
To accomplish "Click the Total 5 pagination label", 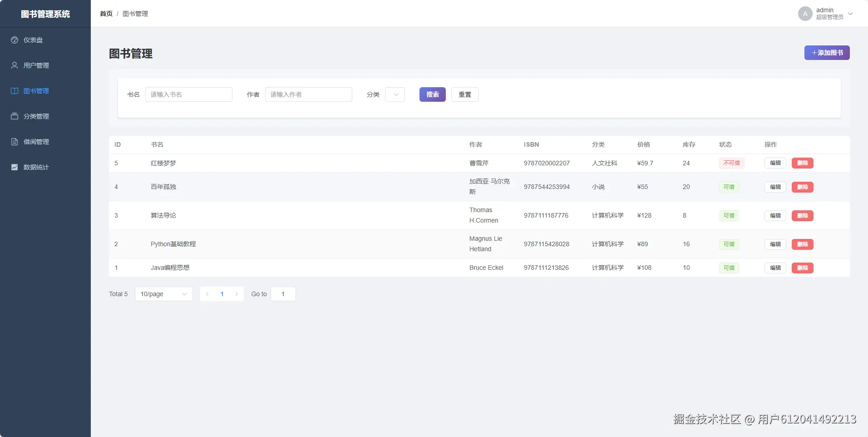I will (x=118, y=294).
